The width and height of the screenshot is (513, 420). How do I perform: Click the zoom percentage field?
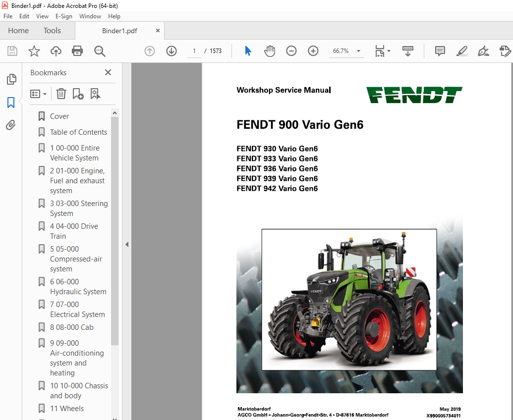click(x=341, y=51)
